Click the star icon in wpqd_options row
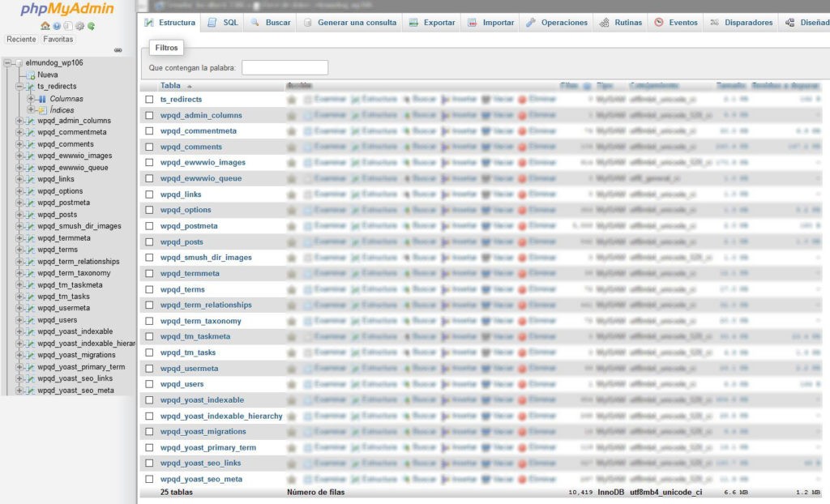 pos(291,210)
